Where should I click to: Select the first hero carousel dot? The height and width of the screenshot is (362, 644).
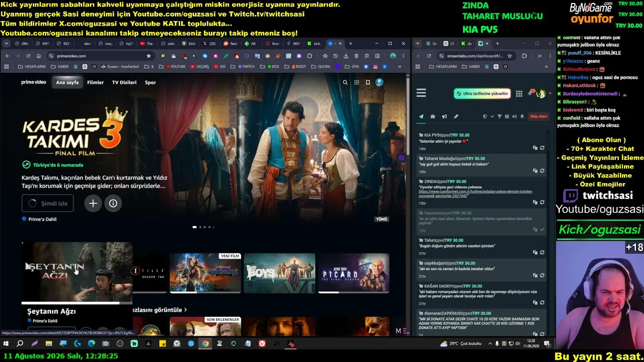195,227
